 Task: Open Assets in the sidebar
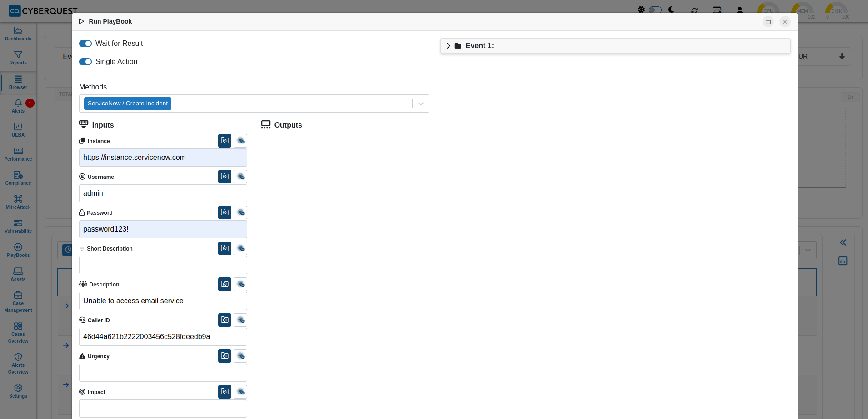pos(18,275)
